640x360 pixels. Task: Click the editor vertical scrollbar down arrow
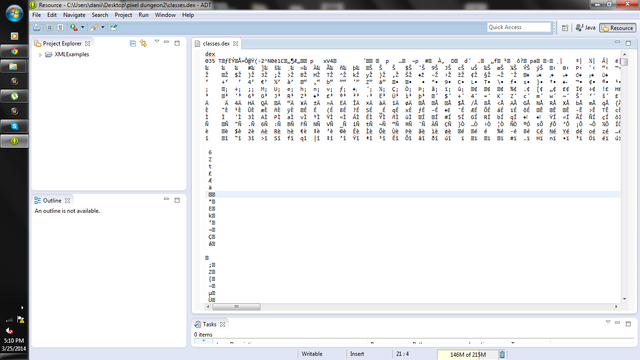click(x=624, y=299)
